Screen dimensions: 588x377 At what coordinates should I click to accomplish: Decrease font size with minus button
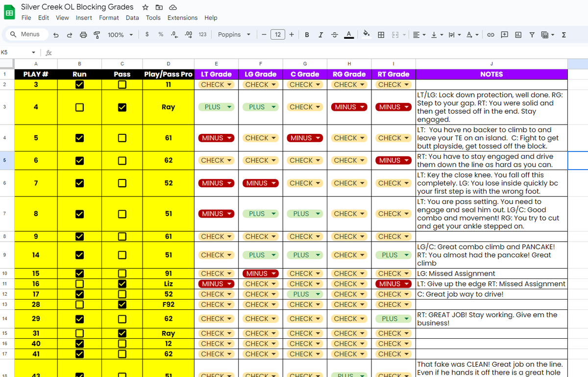pyautogui.click(x=264, y=35)
